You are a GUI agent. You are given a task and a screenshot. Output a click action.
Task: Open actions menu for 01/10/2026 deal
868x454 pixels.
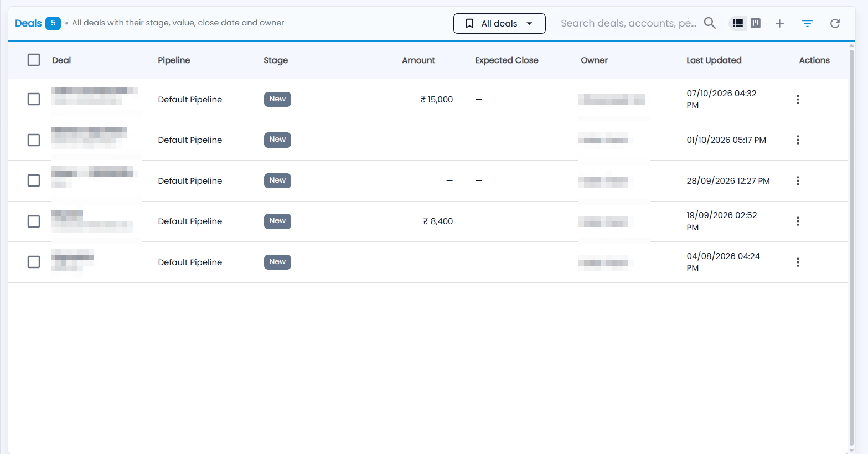pyautogui.click(x=798, y=140)
